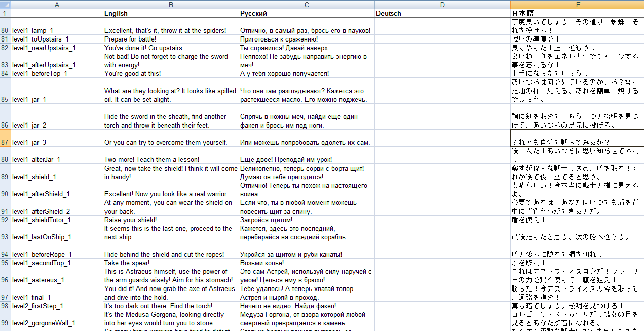Click cell 'Укройся за щитом и руби канаты!'
Image resolution: width=644 pixels, height=331 pixels.
(x=307, y=250)
